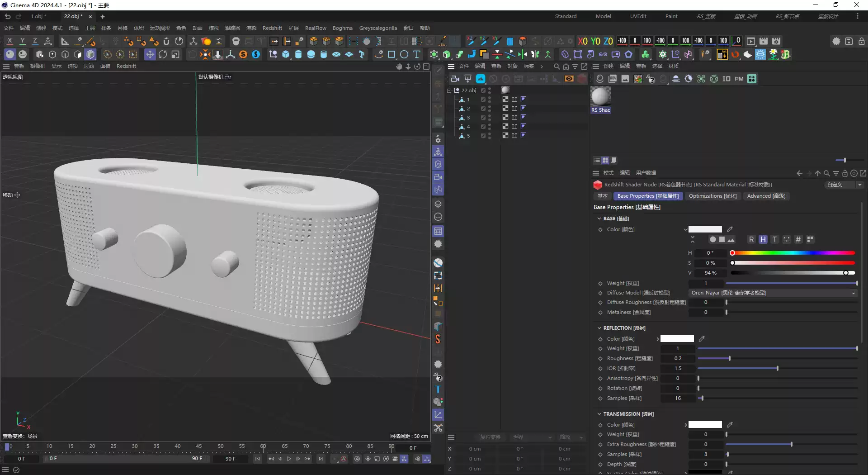
Task: Open the Cube primitive tool
Action: 285,54
